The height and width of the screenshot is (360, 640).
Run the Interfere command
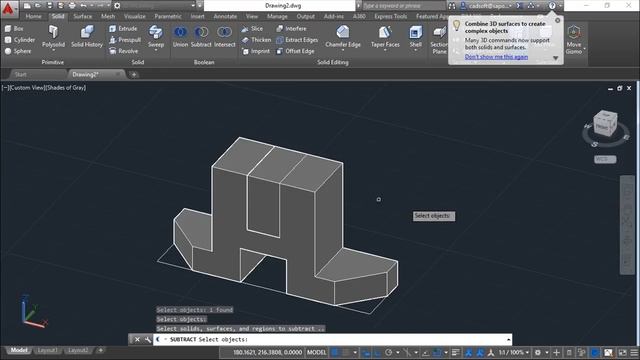coord(291,29)
